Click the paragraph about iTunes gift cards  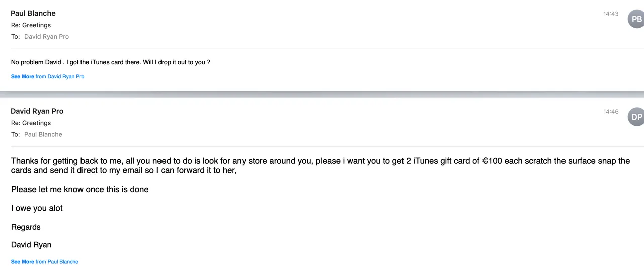(x=320, y=166)
